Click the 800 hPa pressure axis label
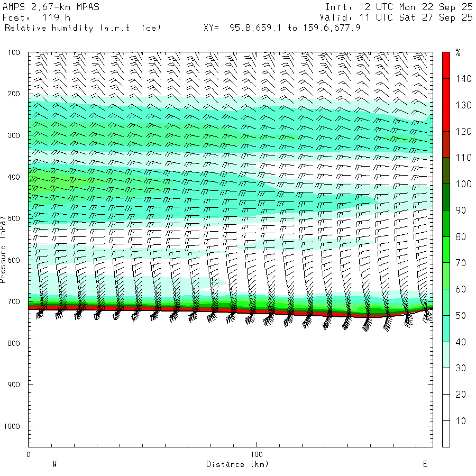Viewport: 476px width, 476px height. coord(14,343)
